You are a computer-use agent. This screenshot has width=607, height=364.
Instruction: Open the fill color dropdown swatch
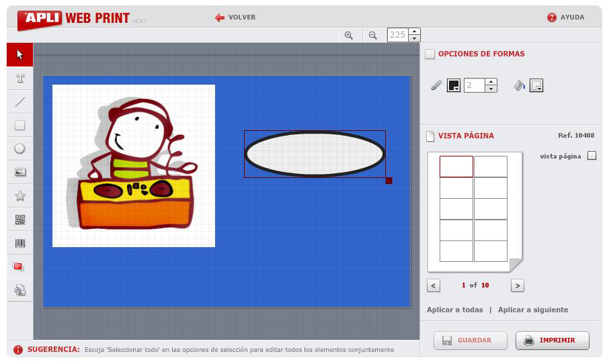point(536,85)
